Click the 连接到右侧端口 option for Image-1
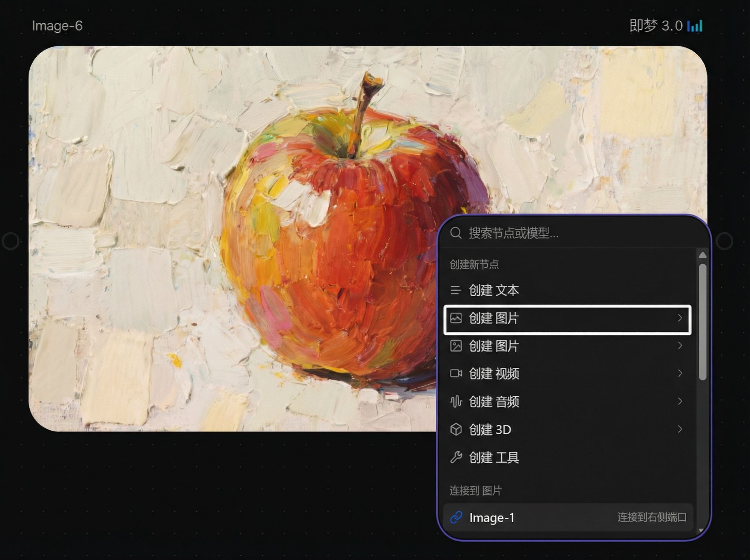 (652, 518)
